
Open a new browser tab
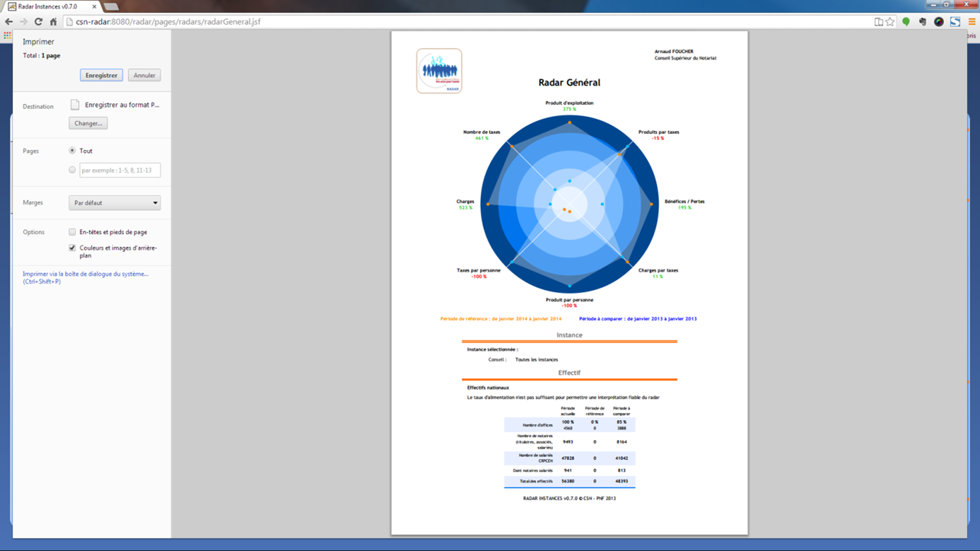pyautogui.click(x=110, y=6)
